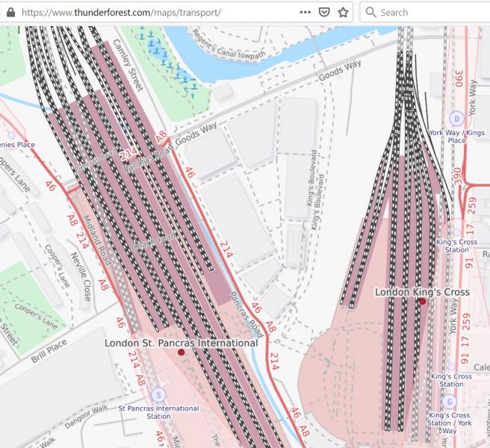Click the D bus stop marker at York Way
The width and height of the screenshot is (490, 448).
tap(456, 119)
